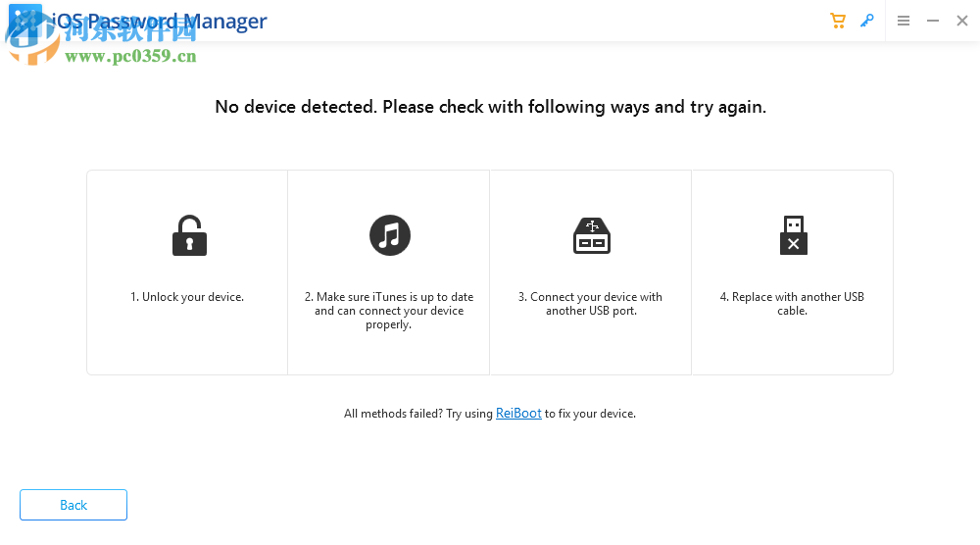Screen dimensions: 980x545
Task: Click "1. Unlock your device." text
Action: point(187,297)
